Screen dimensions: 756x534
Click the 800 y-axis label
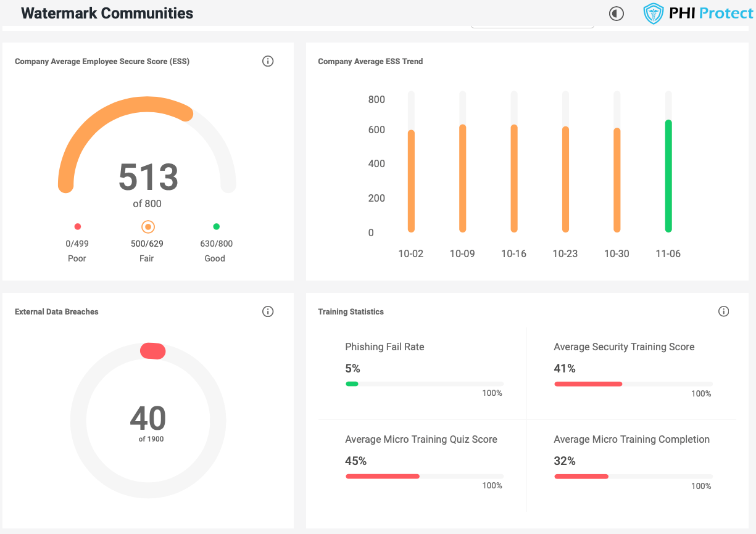(x=376, y=99)
